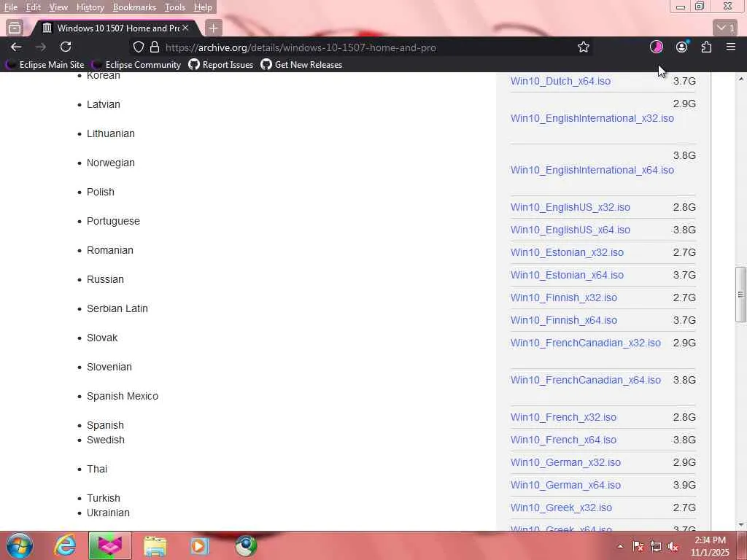Download Win10_Finnish_x64.iso
The image size is (747, 560).
(x=564, y=320)
